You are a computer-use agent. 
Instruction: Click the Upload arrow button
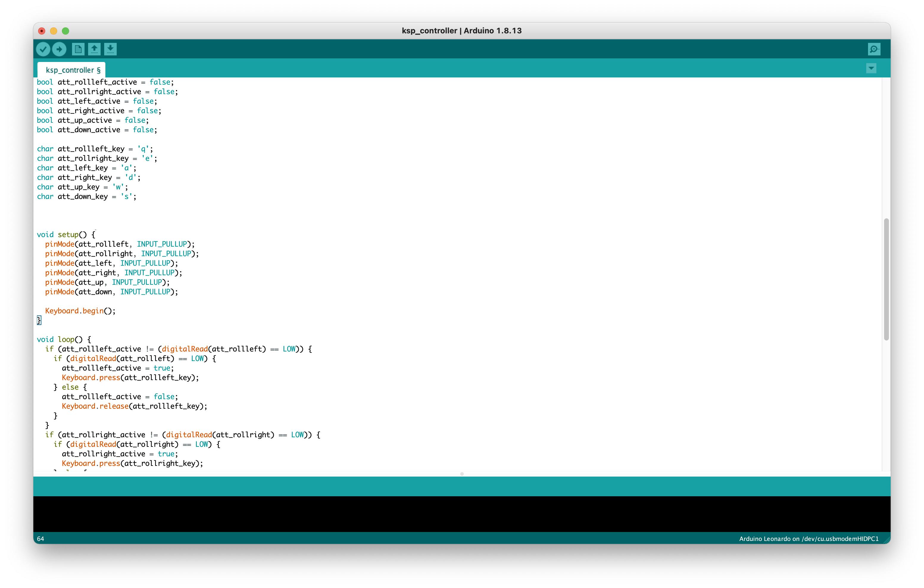pyautogui.click(x=59, y=49)
